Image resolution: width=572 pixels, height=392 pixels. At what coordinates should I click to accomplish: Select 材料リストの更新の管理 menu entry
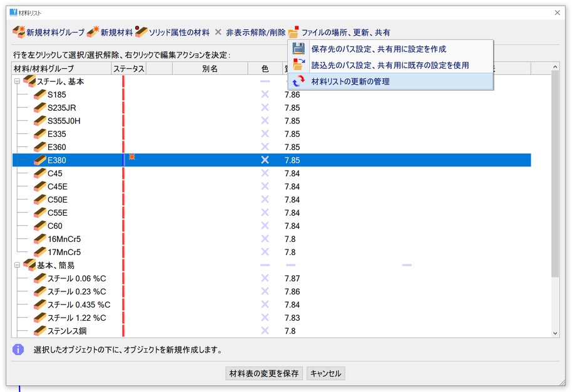[x=350, y=81]
